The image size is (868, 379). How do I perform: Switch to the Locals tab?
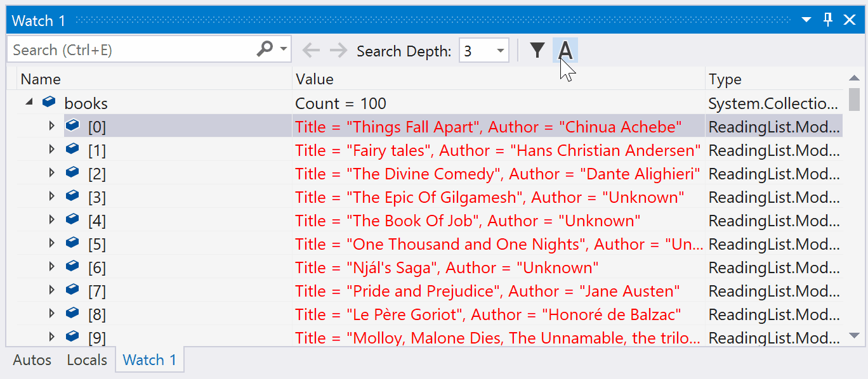(x=86, y=360)
